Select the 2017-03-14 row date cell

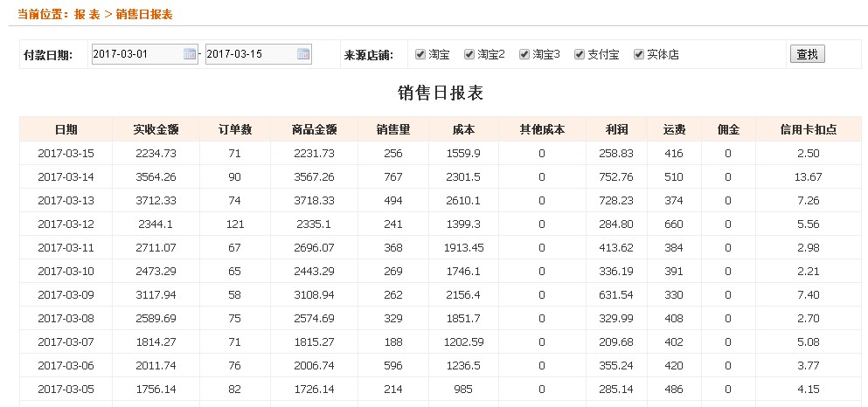(66, 176)
